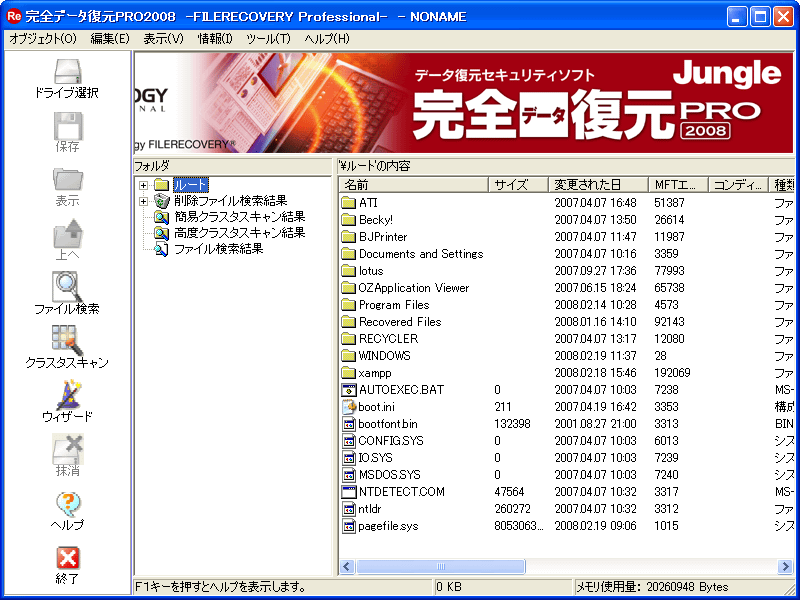
Task: Sort by the サイズ column header
Action: [x=518, y=184]
